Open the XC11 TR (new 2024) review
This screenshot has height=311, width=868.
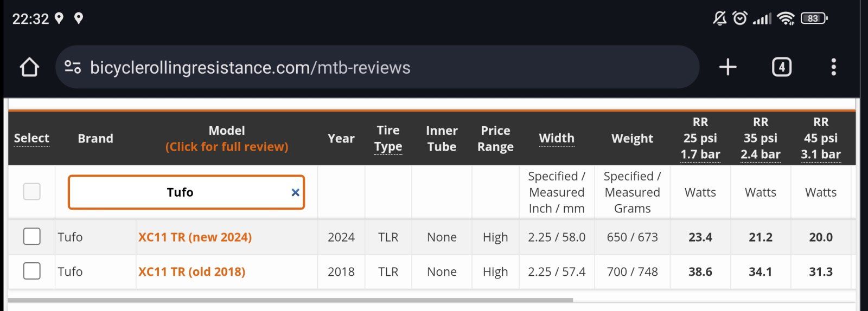click(195, 237)
